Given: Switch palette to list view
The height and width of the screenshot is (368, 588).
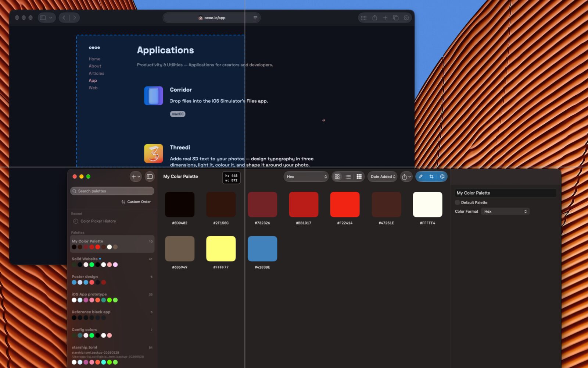Looking at the screenshot, I should tap(348, 177).
